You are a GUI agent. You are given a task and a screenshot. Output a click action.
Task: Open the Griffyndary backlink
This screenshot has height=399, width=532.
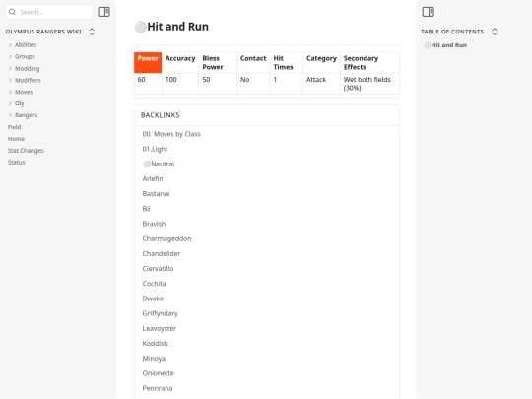tap(160, 313)
